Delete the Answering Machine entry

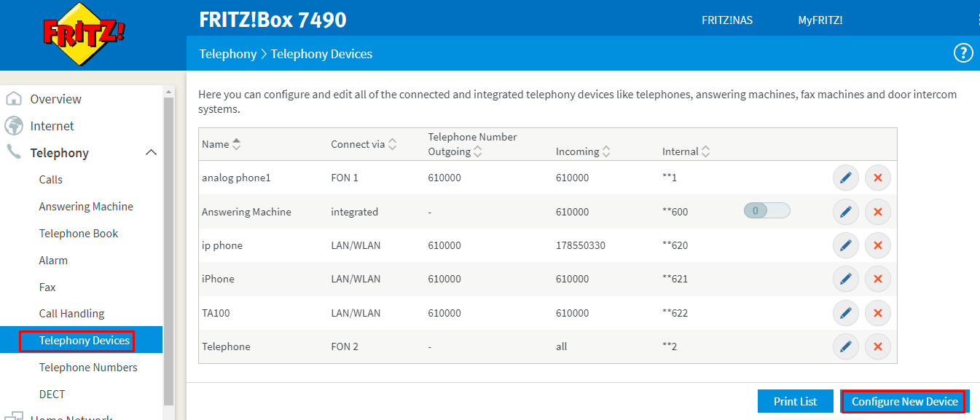[878, 212]
